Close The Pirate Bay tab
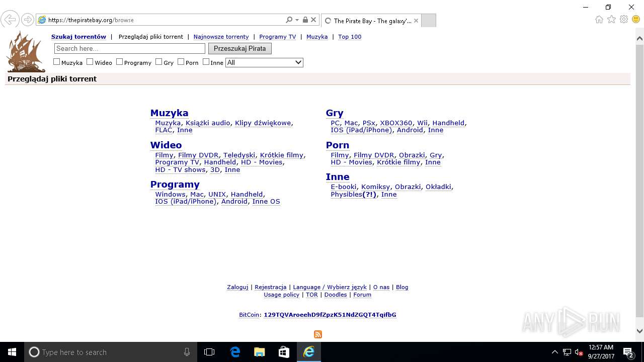The height and width of the screenshot is (362, 644). [416, 21]
